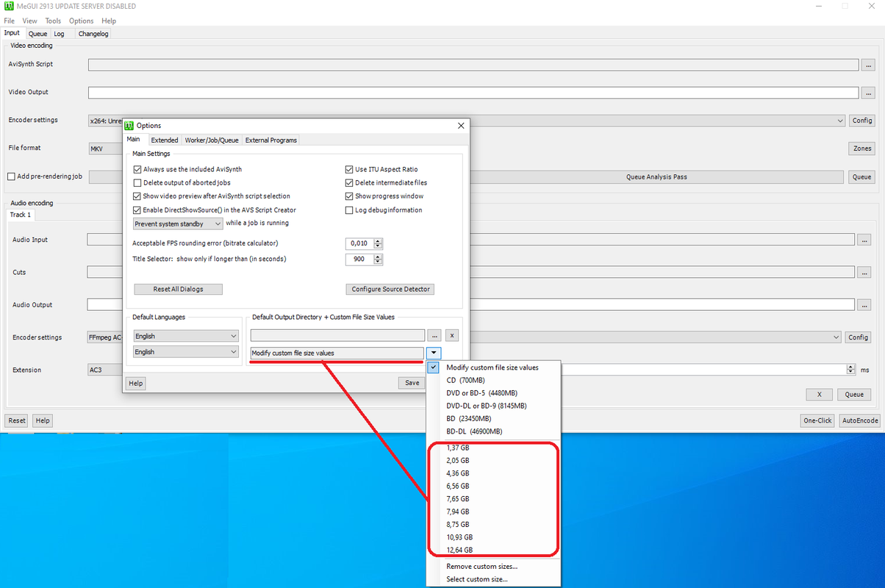
Task: Open the View menu
Action: [30, 21]
